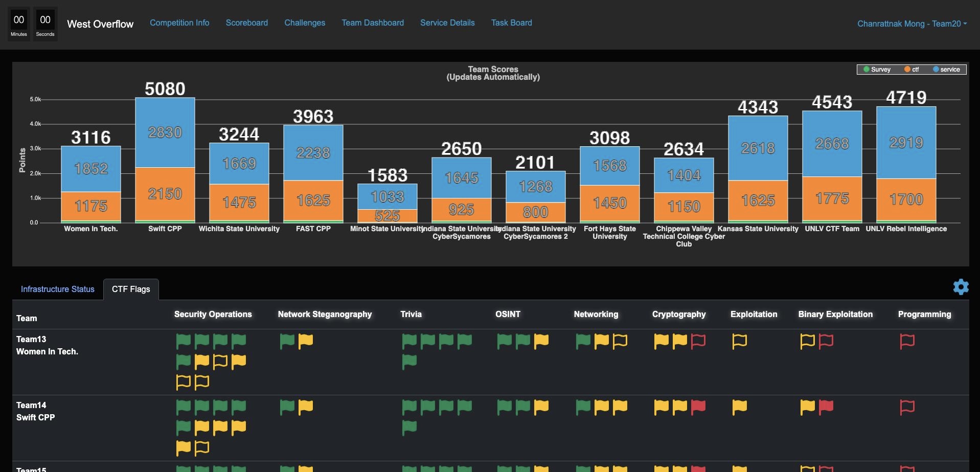
Task: Click Team14's outlined yellow Security Operations flag
Action: pos(201,448)
